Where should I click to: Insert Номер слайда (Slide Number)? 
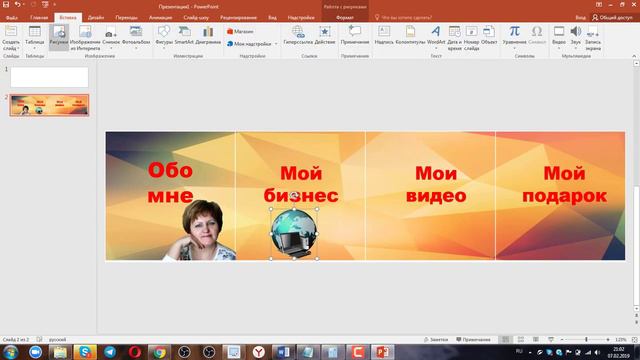click(x=471, y=38)
